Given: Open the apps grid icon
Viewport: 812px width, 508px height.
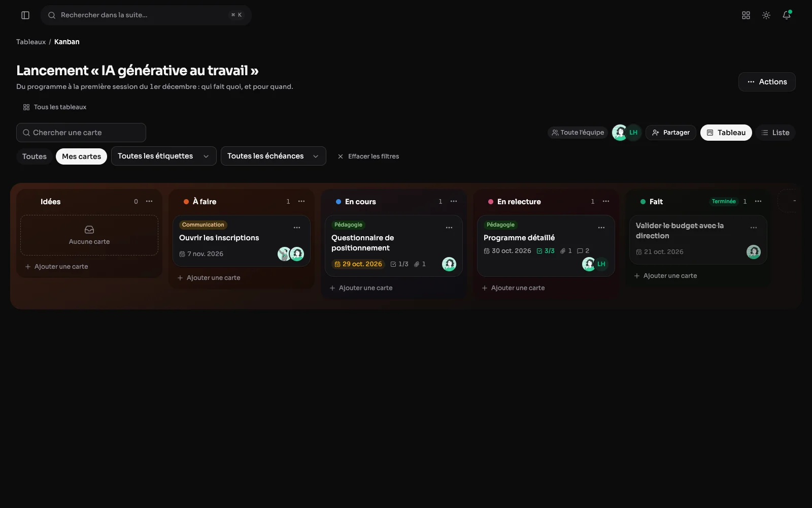Looking at the screenshot, I should (x=746, y=15).
